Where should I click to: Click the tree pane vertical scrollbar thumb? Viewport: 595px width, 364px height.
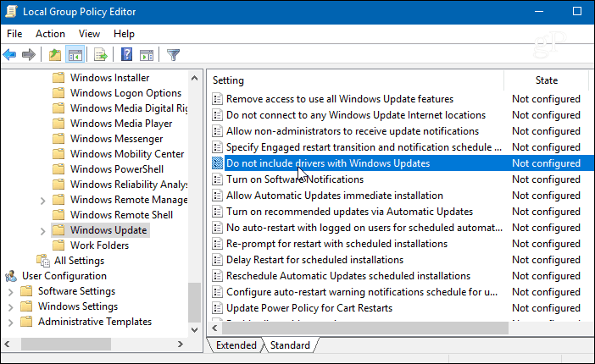coord(194,302)
